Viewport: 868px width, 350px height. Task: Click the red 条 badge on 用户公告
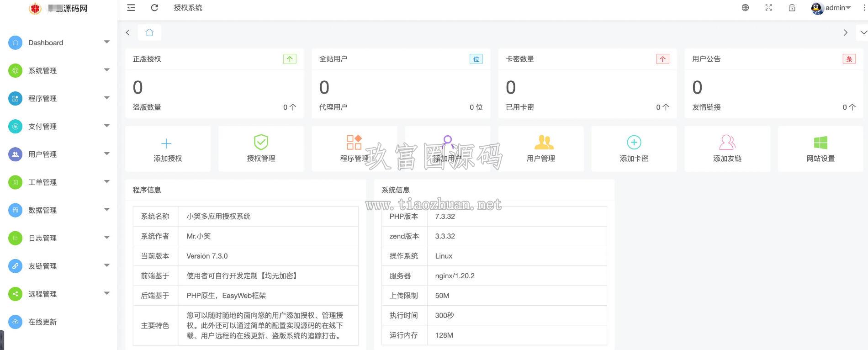point(849,59)
